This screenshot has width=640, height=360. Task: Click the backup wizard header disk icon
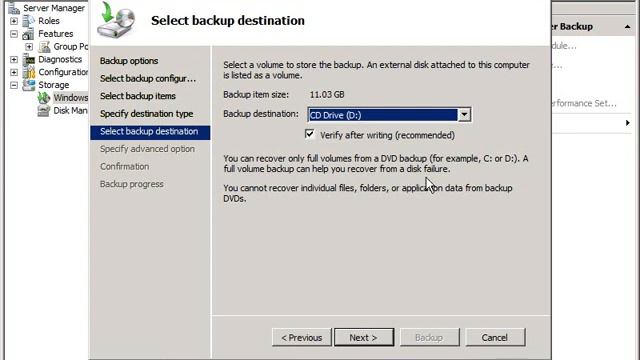[116, 20]
